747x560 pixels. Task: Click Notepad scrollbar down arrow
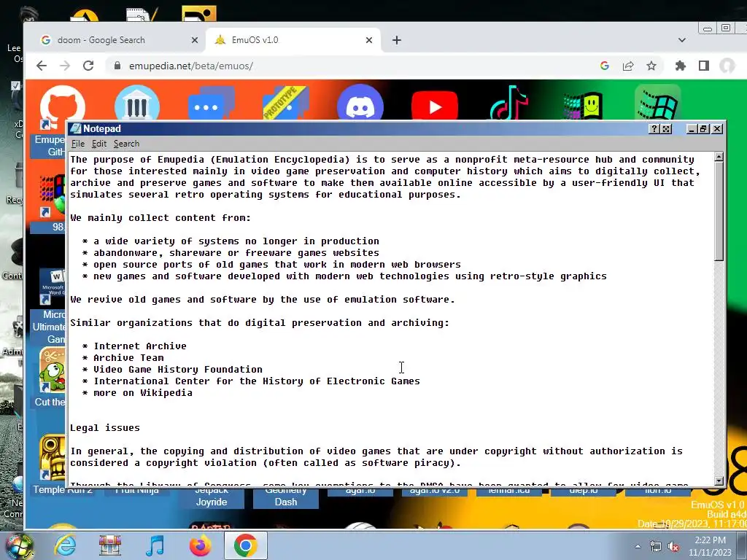pos(719,481)
